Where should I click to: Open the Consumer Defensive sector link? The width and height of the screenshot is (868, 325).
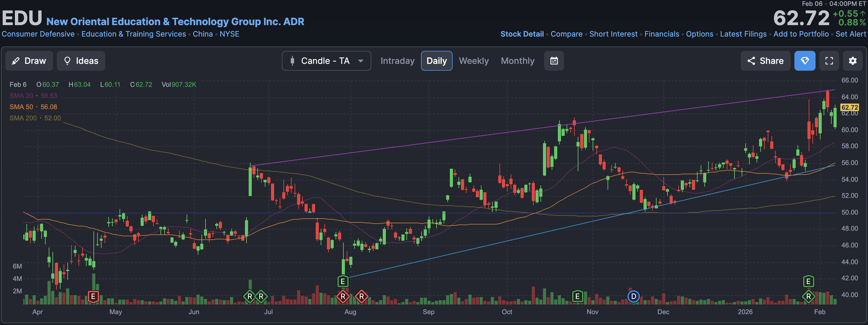tap(38, 34)
